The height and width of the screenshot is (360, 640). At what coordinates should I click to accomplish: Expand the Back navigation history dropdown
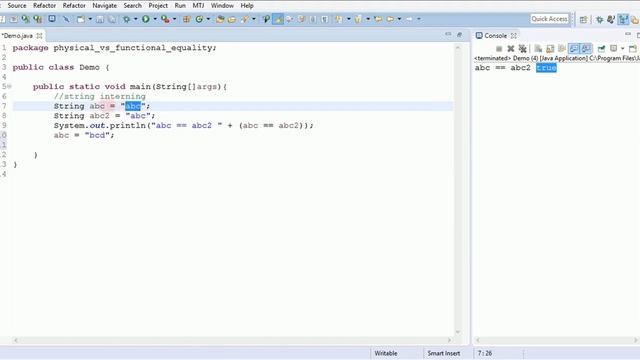[399, 19]
